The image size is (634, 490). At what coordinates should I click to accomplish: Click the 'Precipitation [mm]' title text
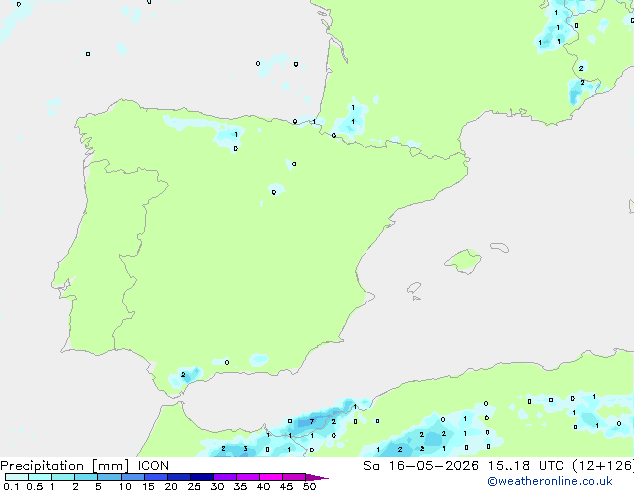[x=65, y=466]
